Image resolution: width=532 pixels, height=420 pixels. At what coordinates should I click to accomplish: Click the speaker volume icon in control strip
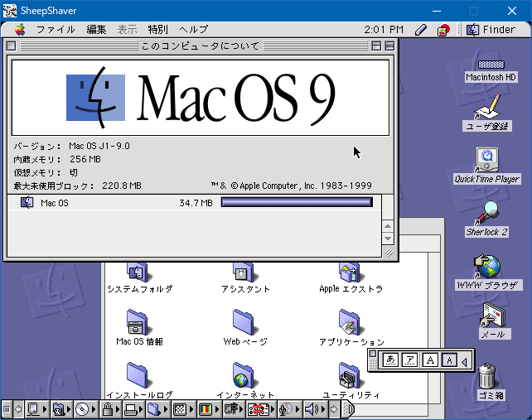pyautogui.click(x=312, y=409)
